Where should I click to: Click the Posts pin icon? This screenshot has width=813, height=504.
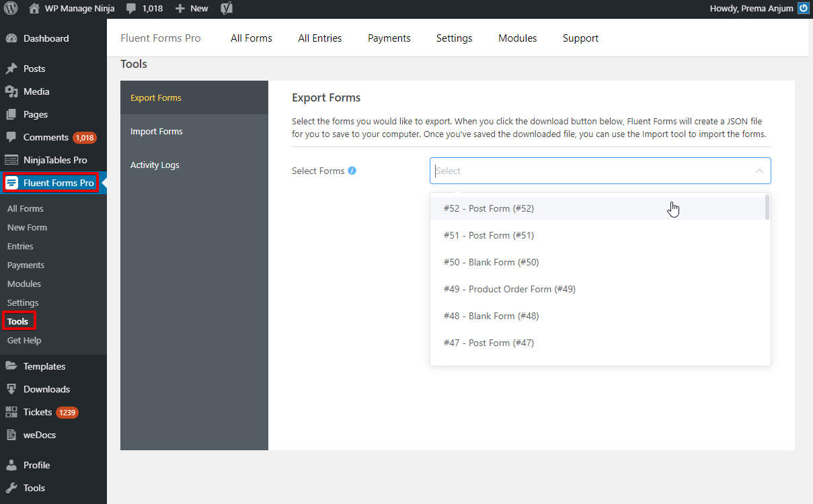(x=11, y=69)
